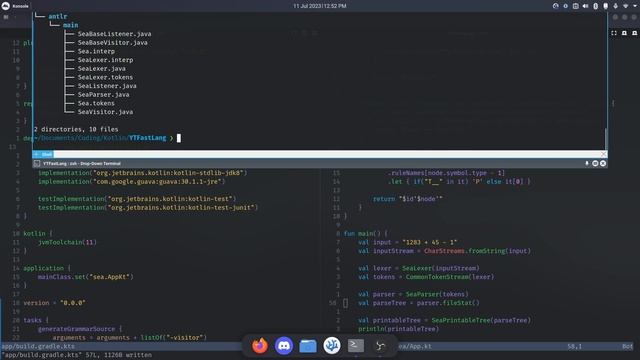
Task: Click the mainClass.set line in editor
Action: 86,277
